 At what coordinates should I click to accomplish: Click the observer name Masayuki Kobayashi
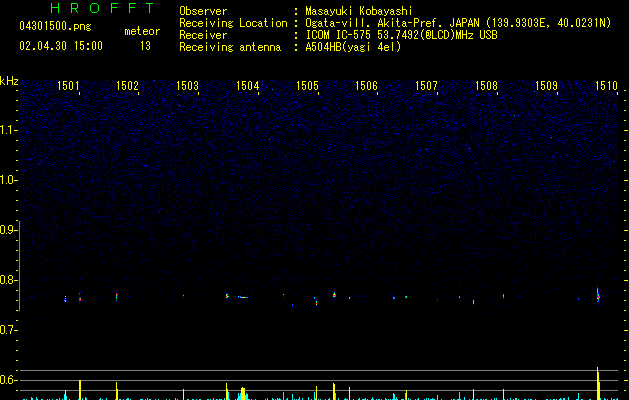coord(359,11)
